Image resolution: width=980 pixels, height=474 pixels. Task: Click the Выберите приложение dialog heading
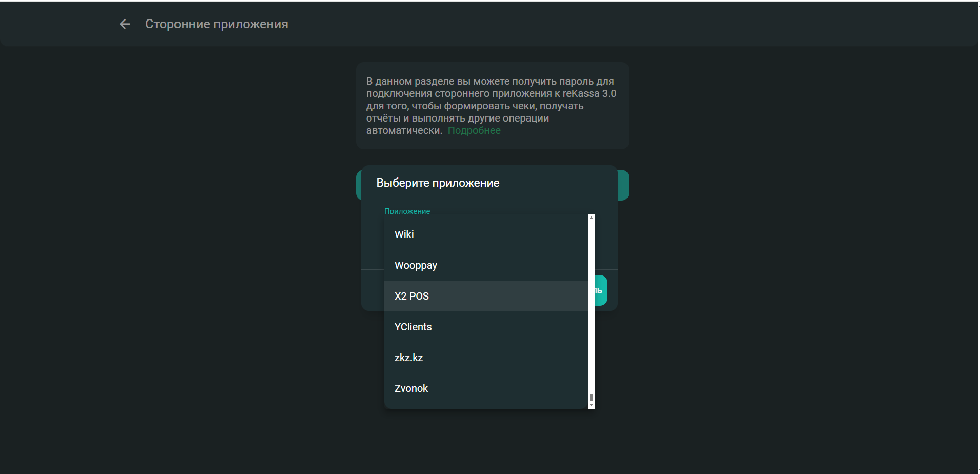pyautogui.click(x=438, y=183)
